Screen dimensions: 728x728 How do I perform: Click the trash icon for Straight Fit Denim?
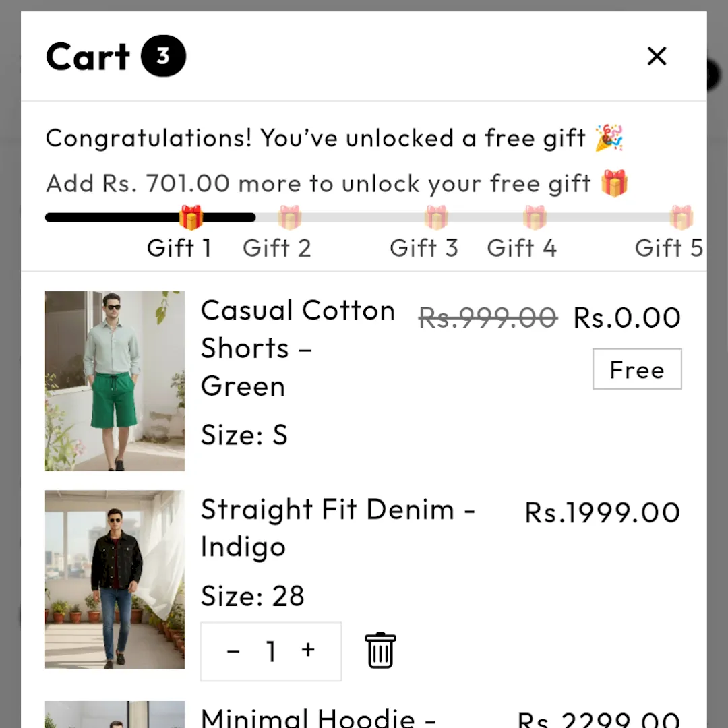tap(380, 650)
